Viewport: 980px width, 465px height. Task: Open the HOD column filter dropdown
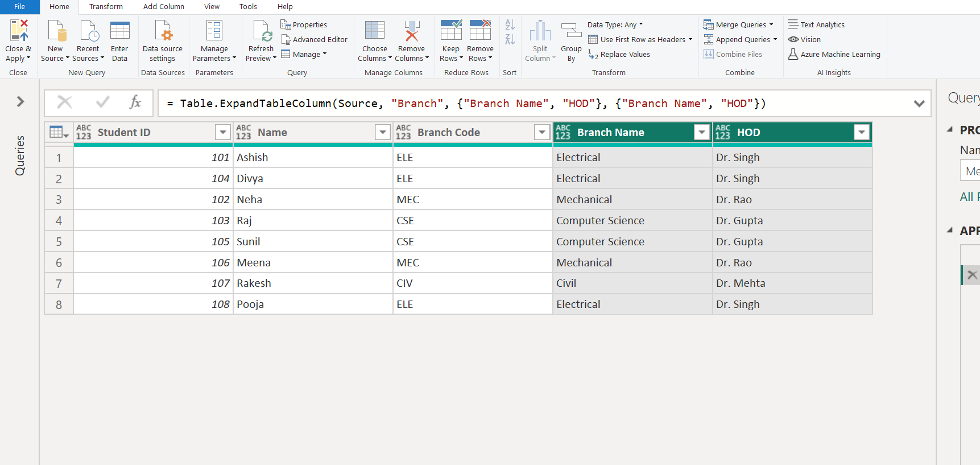click(x=862, y=133)
